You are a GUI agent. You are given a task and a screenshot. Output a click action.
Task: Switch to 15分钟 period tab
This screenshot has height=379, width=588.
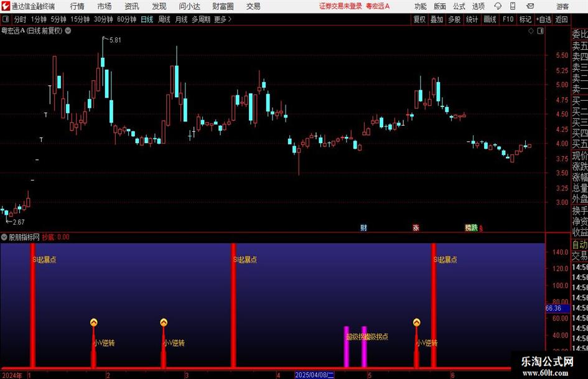[x=80, y=19]
